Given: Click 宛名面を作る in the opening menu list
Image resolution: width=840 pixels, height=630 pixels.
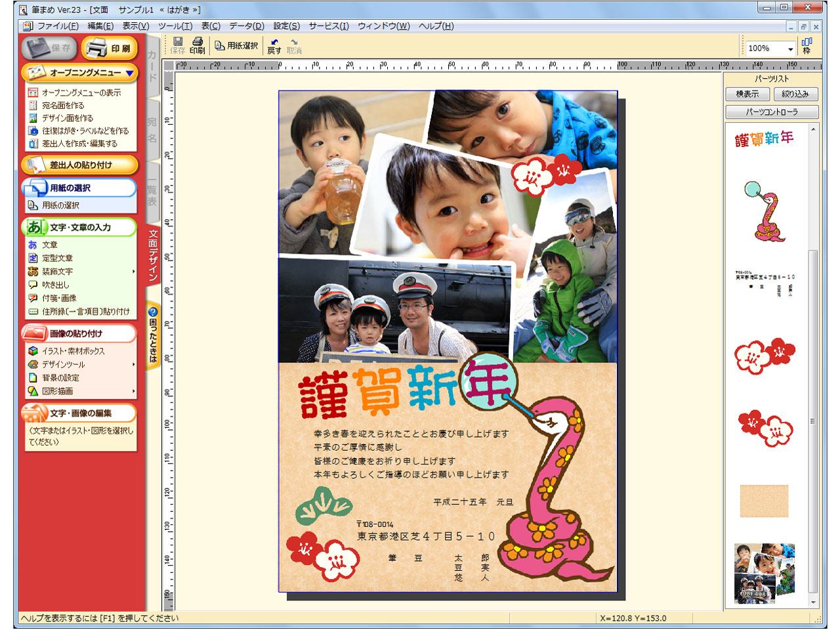Looking at the screenshot, I should [63, 106].
